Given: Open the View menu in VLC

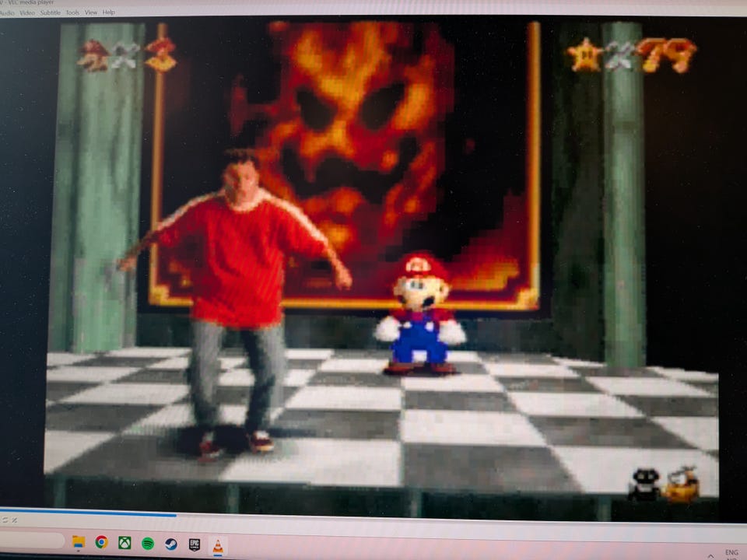Looking at the screenshot, I should [x=90, y=12].
